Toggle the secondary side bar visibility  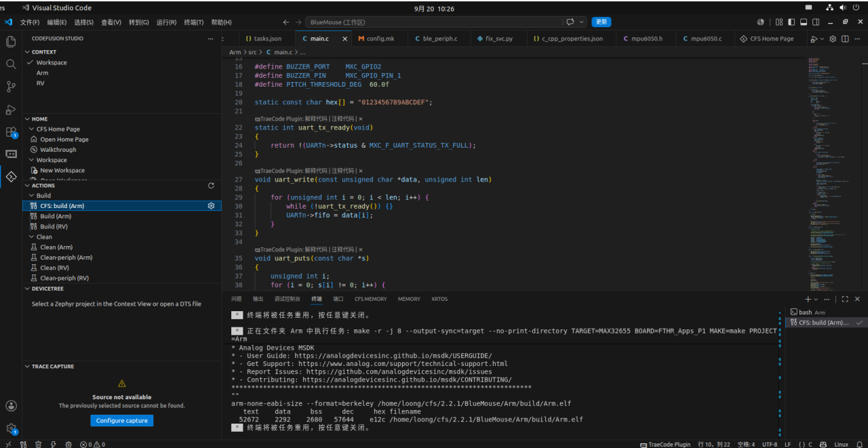(816, 22)
